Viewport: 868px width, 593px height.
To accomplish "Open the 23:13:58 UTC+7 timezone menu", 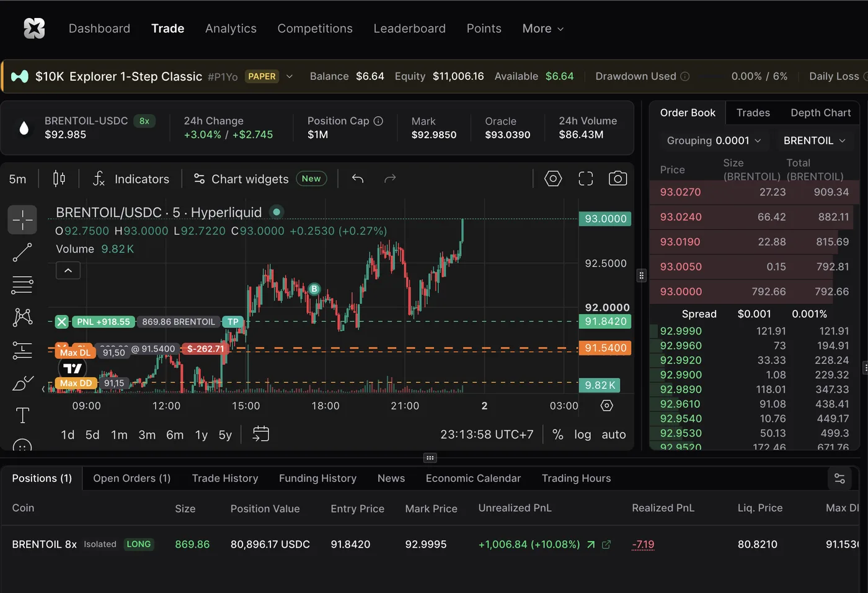I will click(x=487, y=434).
